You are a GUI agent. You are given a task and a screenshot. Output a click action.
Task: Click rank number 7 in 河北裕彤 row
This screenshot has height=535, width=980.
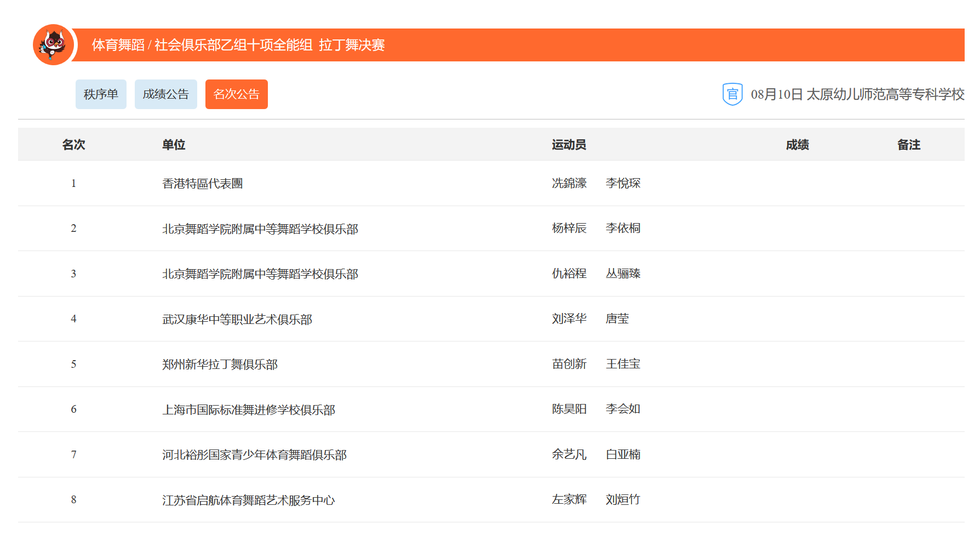click(73, 454)
